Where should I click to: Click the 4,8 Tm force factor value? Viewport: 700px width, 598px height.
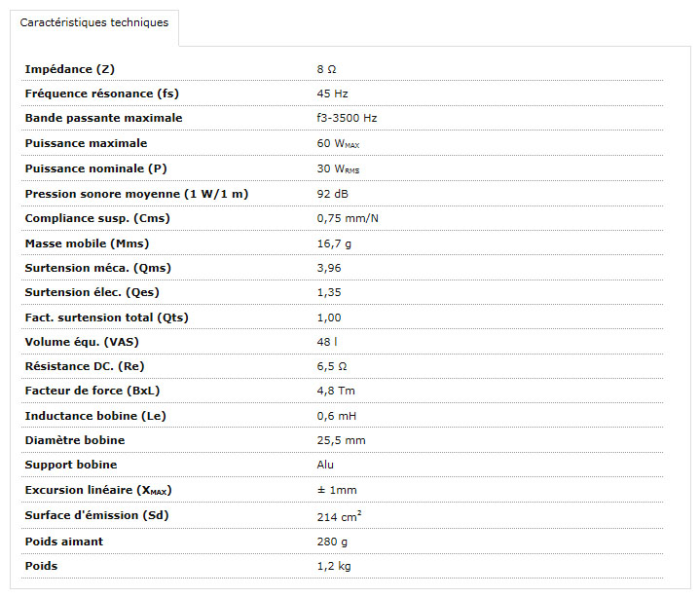336,391
